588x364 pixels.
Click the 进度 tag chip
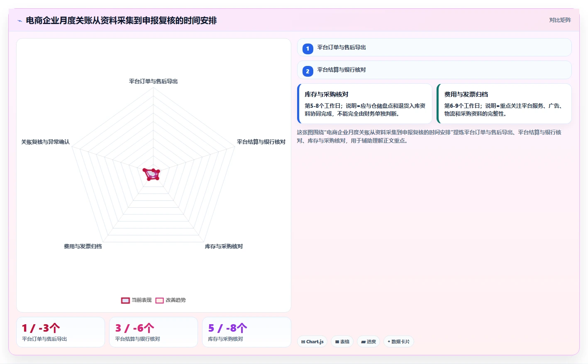click(368, 342)
